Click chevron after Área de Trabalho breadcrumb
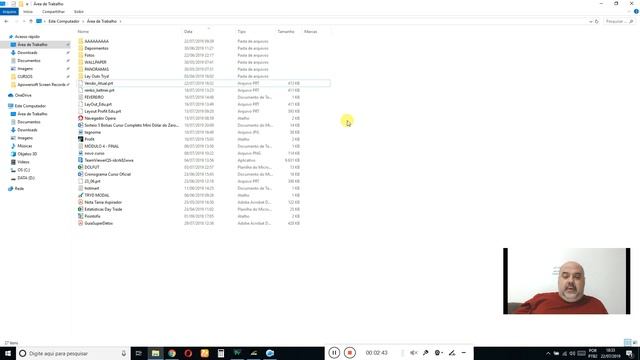Viewport: 640px width, 360px height. pyautogui.click(x=120, y=21)
